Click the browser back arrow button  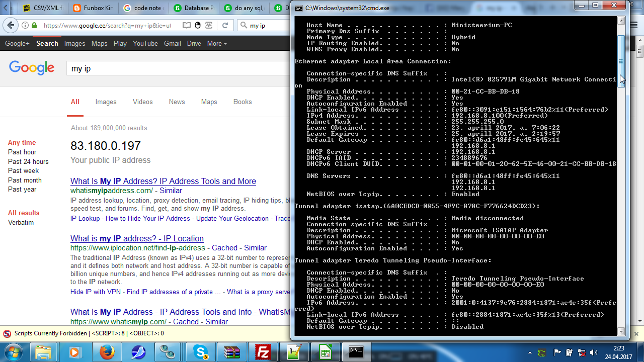[10, 25]
